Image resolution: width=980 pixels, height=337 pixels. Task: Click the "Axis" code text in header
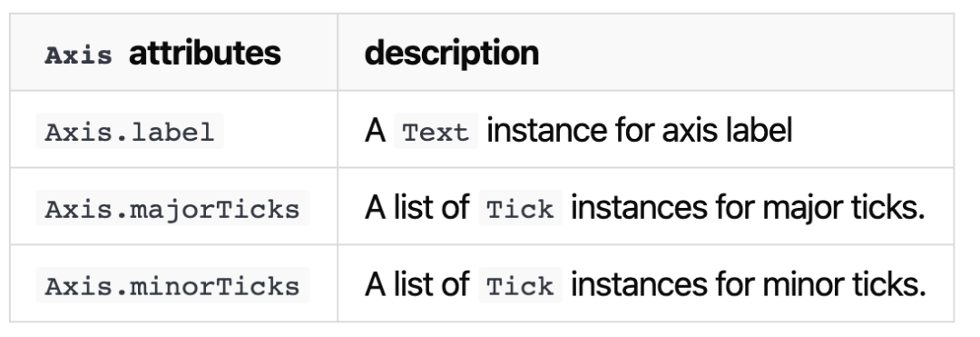pyautogui.click(x=79, y=55)
